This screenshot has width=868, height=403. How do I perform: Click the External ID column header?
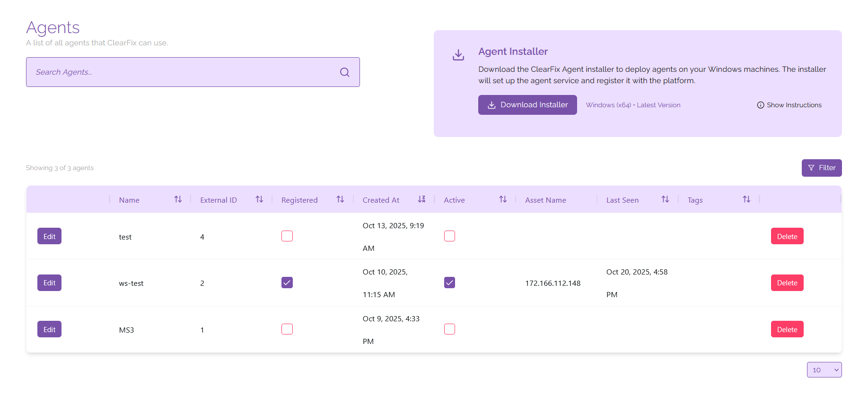[x=219, y=200]
